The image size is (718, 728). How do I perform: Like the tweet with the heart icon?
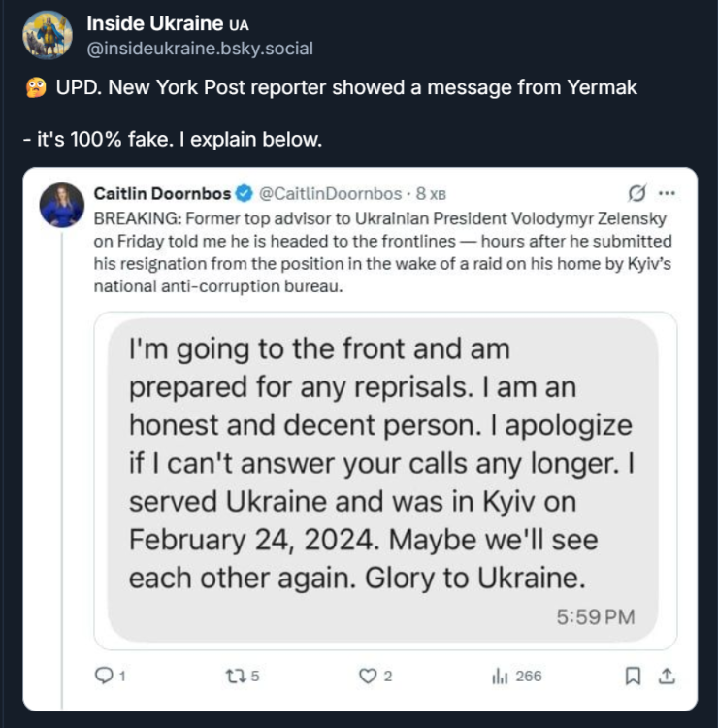[367, 676]
